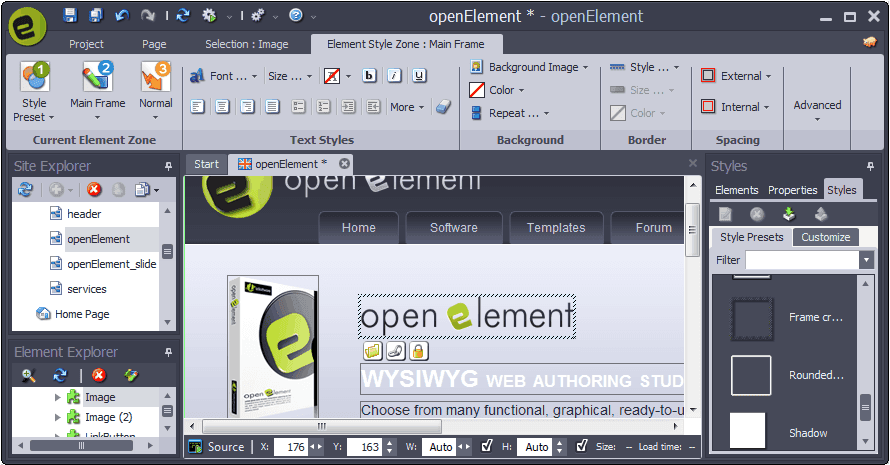
Task: Open the More text styles dropdown
Action: point(406,107)
